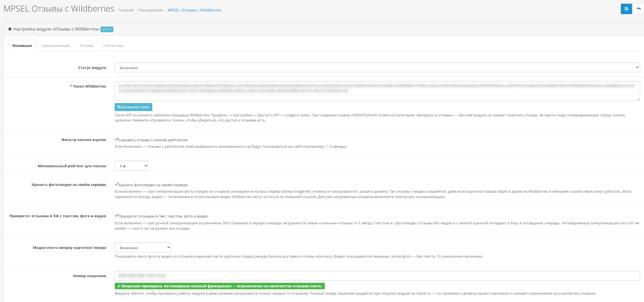Open the «Медиа-лента вверху карточки товара» dropdown
Viewport: 644px width, 302px height.
pos(143,247)
